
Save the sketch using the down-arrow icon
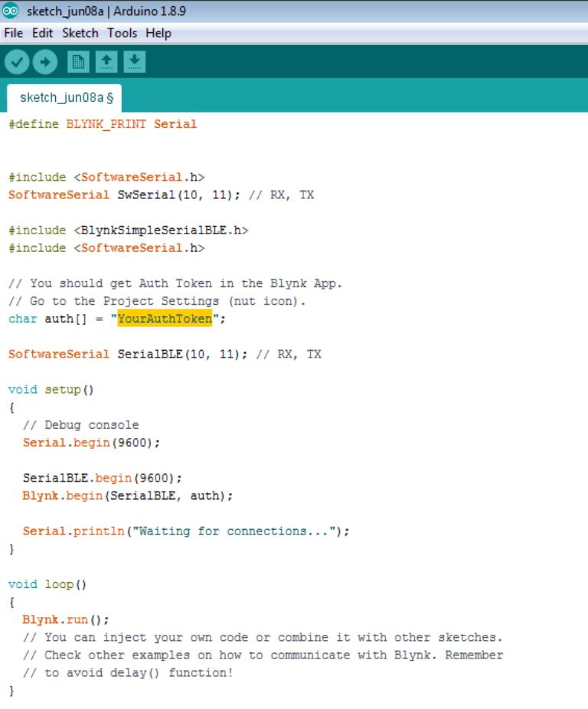(134, 63)
